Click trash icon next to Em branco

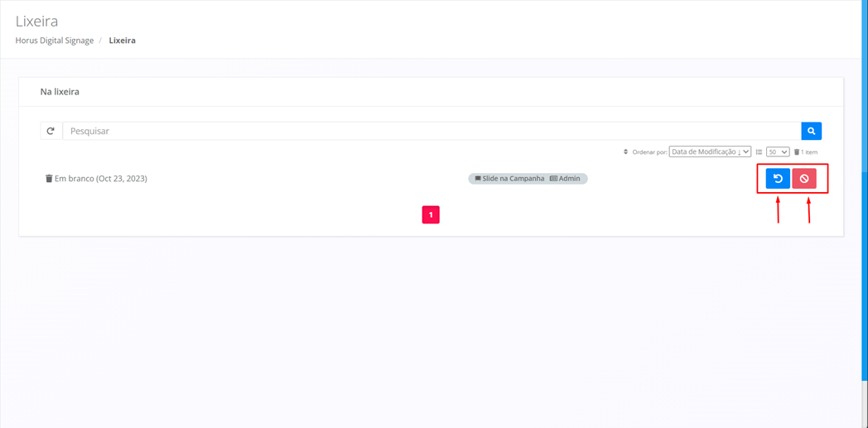(49, 179)
